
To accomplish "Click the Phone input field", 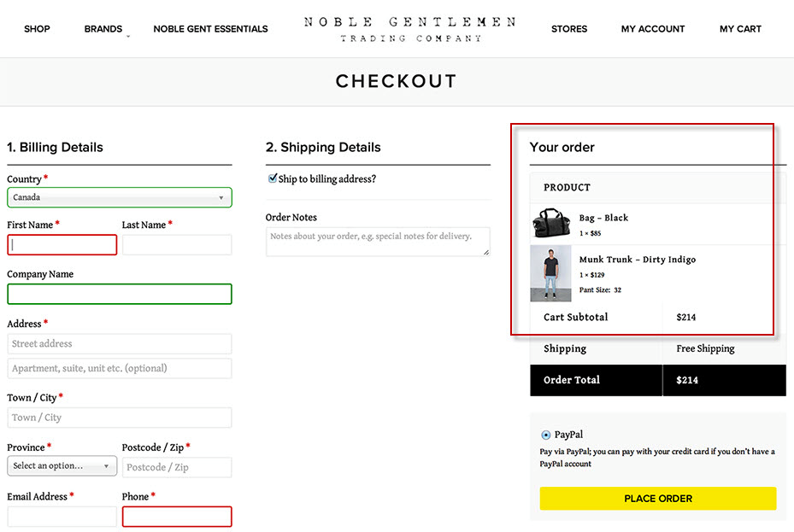I will [177, 517].
